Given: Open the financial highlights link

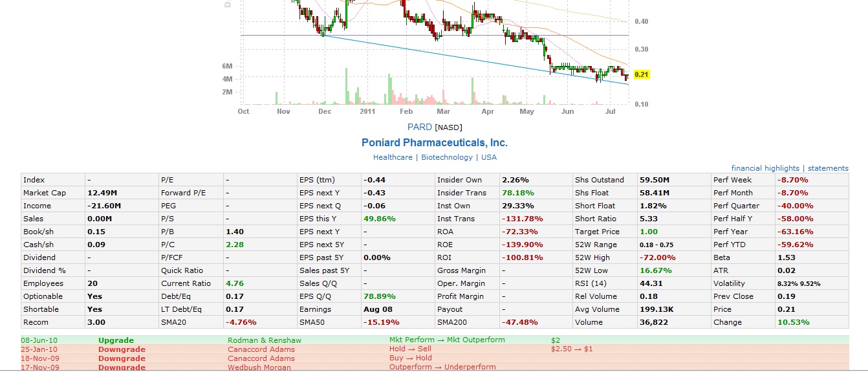Looking at the screenshot, I should pyautogui.click(x=765, y=168).
